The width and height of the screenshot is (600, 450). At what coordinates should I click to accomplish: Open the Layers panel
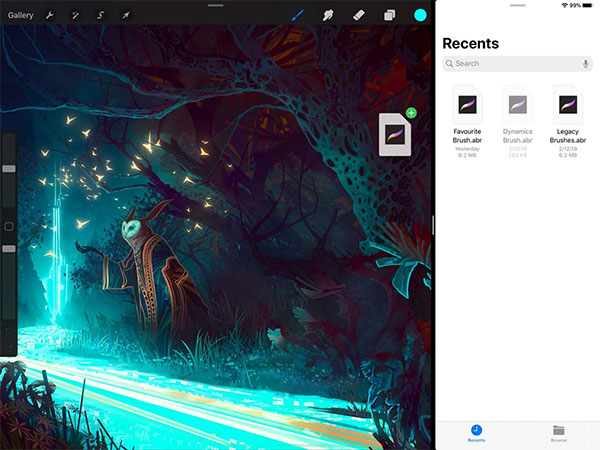389,16
